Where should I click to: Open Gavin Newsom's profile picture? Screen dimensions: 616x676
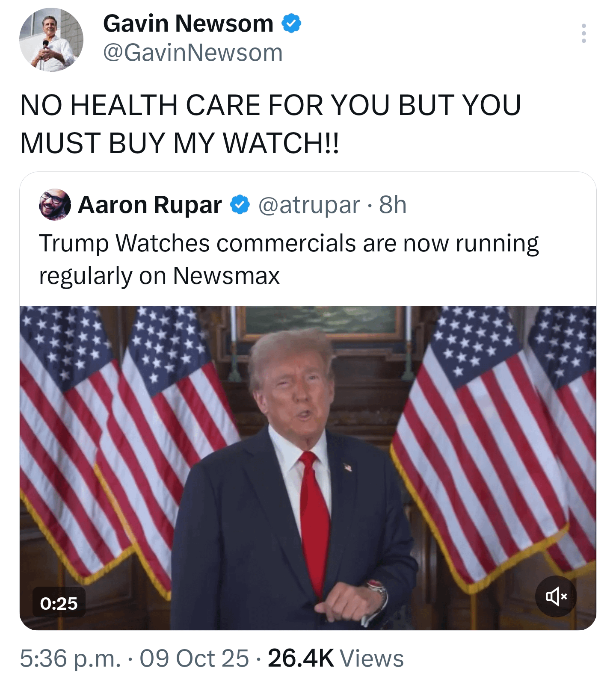coord(51,39)
